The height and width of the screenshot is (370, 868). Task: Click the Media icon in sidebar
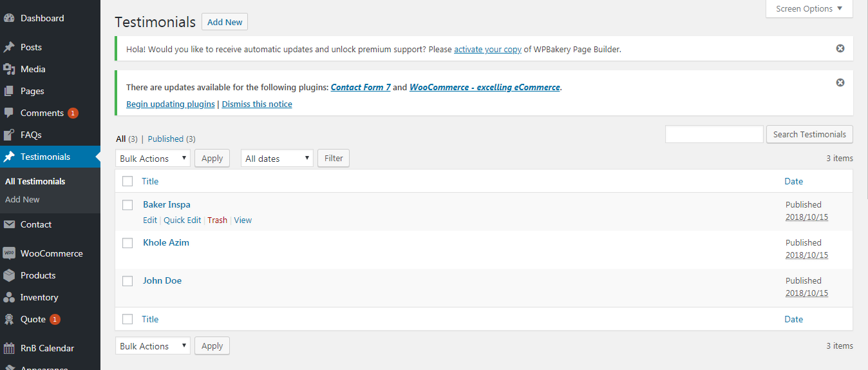pyautogui.click(x=9, y=69)
